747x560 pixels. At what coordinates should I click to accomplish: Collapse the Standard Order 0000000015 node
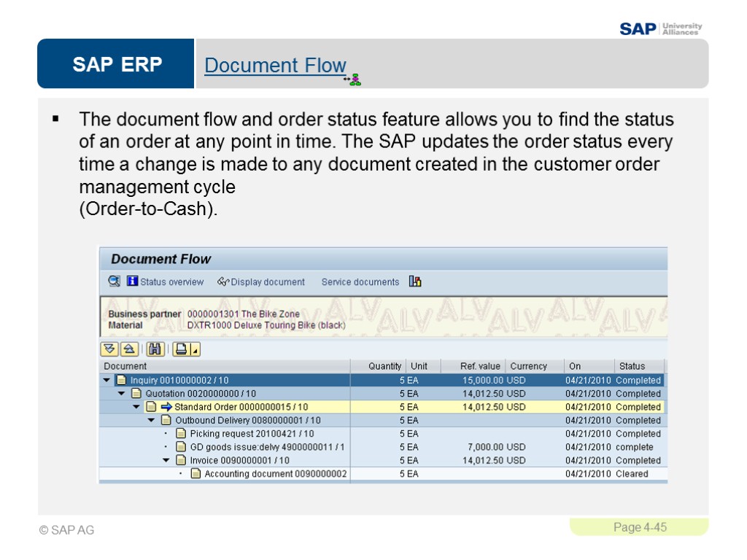coord(136,407)
